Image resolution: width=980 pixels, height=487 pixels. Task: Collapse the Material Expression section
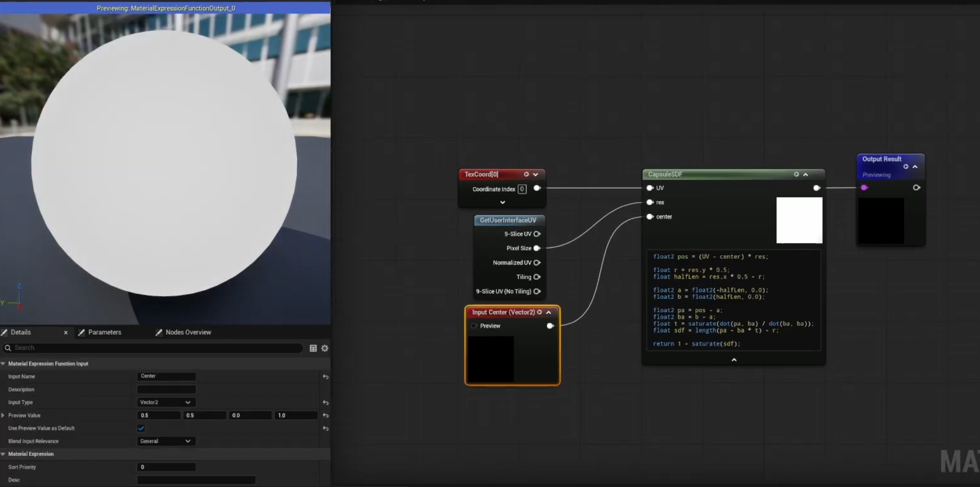click(3, 454)
